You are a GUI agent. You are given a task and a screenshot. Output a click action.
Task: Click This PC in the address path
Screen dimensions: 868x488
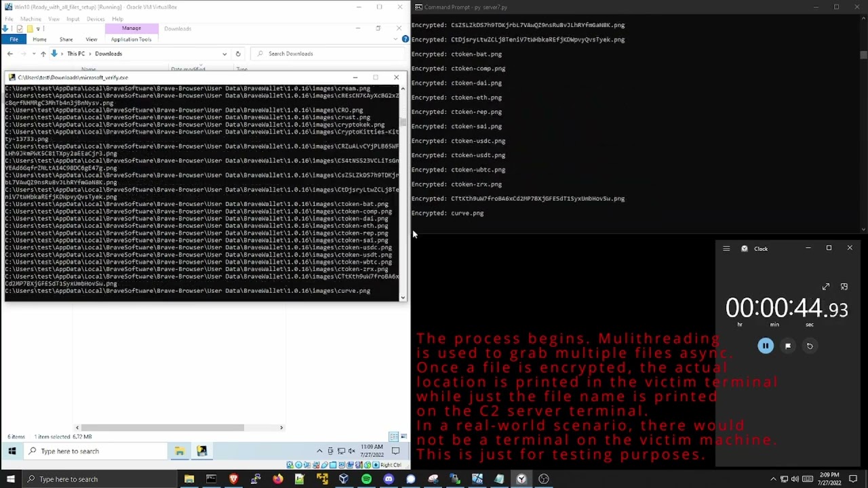click(76, 54)
